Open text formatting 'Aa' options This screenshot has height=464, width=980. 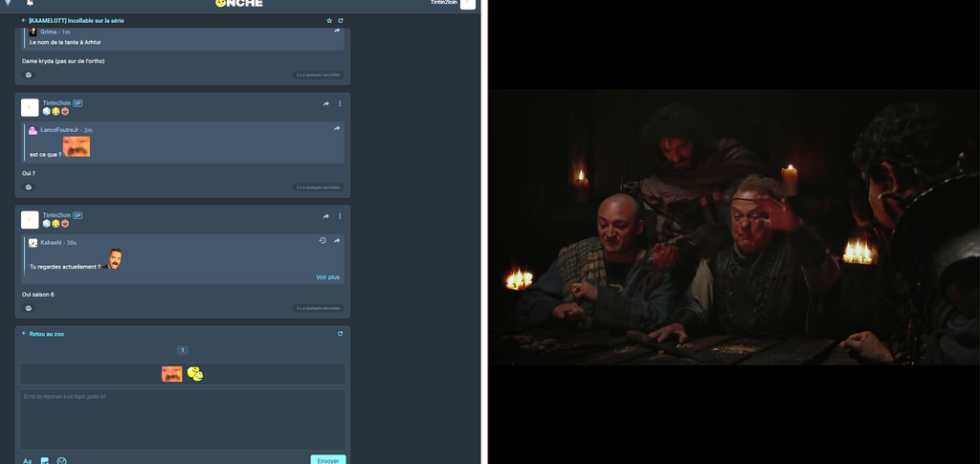click(x=27, y=461)
